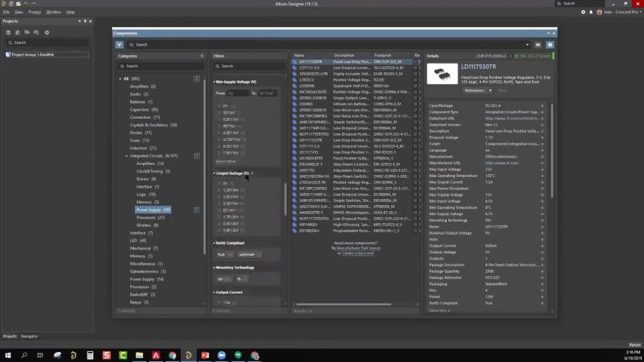The width and height of the screenshot is (644, 362).
Task: Open the green C app in the taskbar
Action: click(x=123, y=355)
